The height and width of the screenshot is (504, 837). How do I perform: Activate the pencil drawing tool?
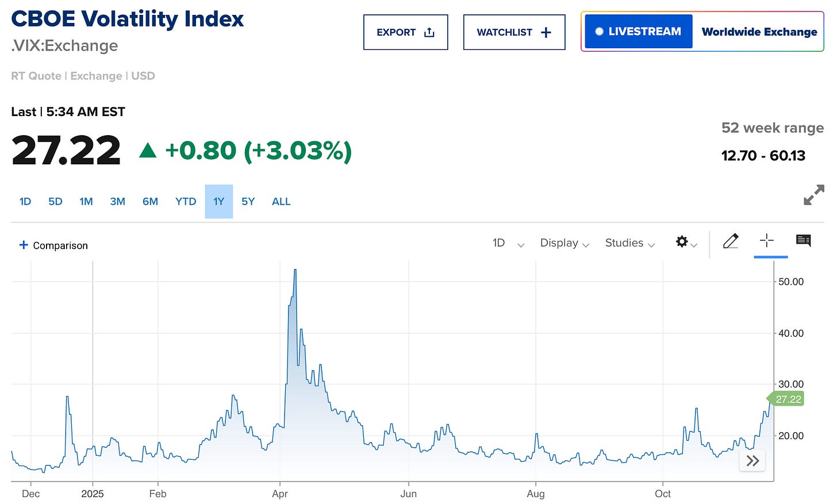point(730,241)
